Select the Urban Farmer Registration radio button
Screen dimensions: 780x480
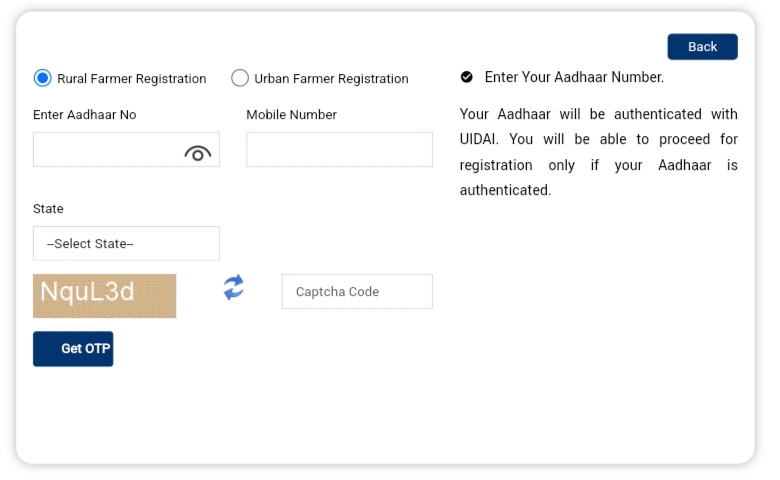point(240,78)
